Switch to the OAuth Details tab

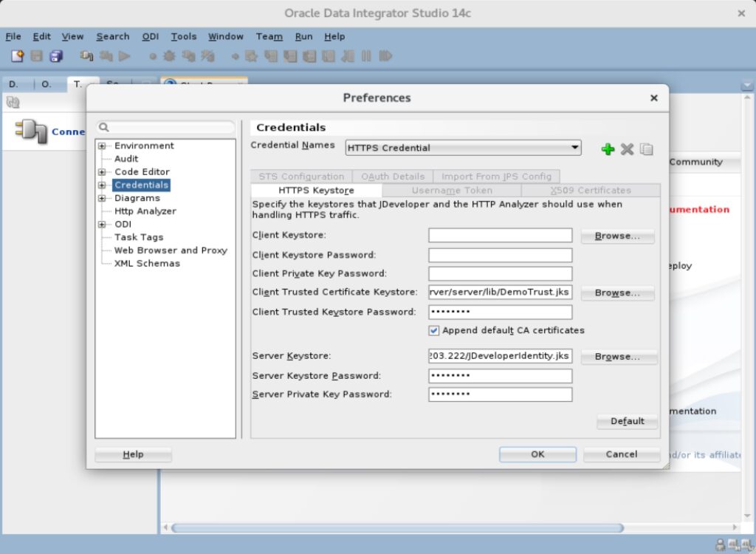(393, 177)
